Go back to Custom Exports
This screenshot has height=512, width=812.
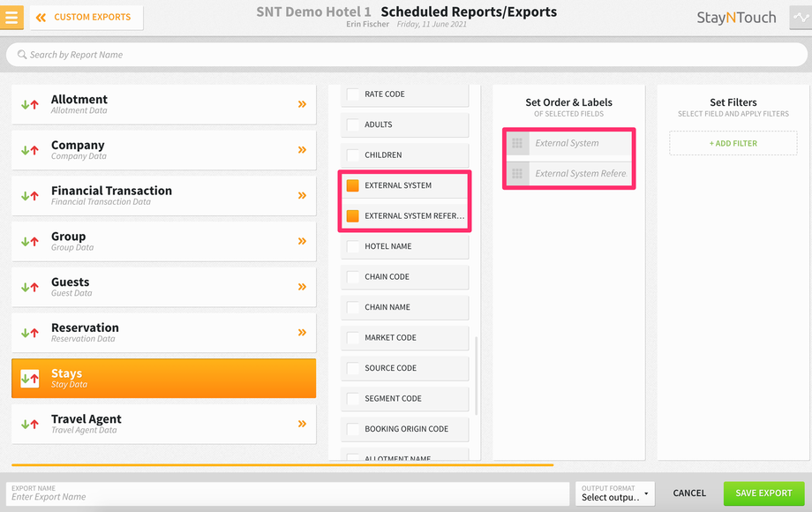point(86,17)
